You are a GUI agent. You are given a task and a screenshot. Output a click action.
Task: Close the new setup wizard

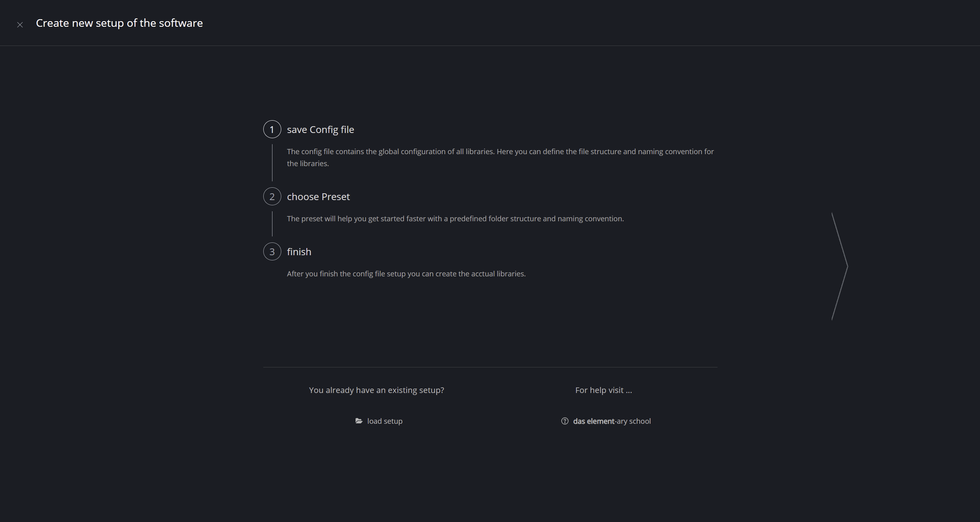click(x=20, y=25)
